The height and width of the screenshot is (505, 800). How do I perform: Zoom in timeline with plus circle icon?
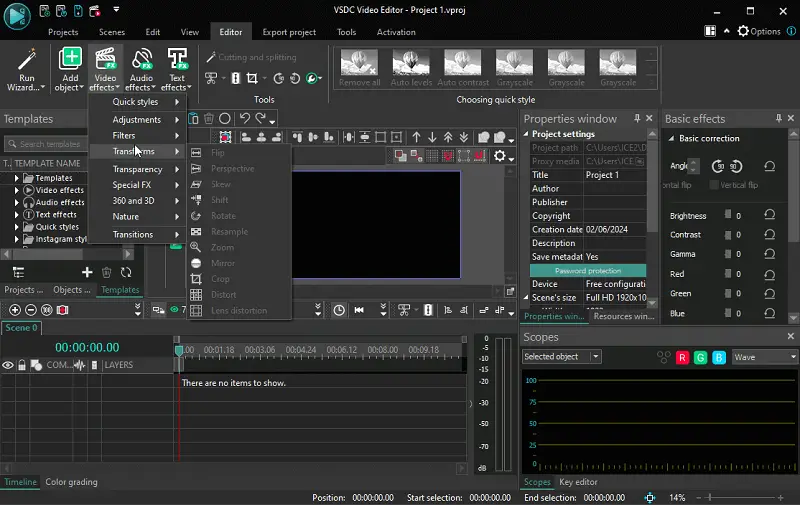(15, 310)
